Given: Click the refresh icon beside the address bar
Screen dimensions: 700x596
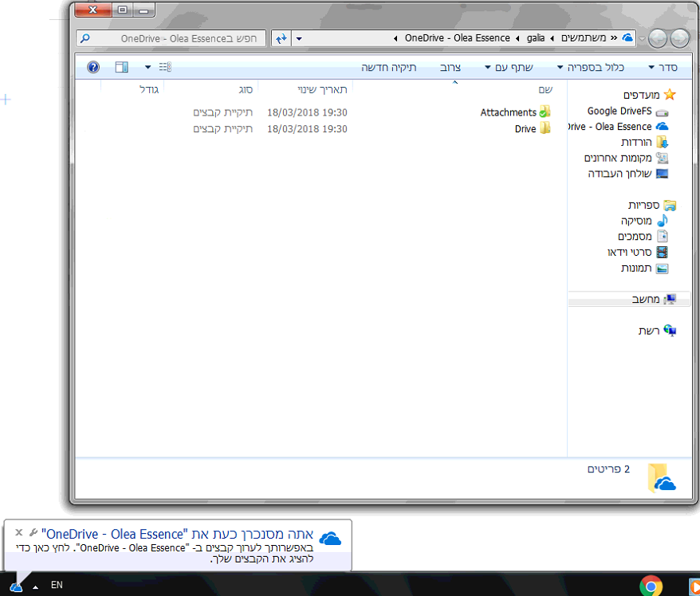Looking at the screenshot, I should [282, 37].
